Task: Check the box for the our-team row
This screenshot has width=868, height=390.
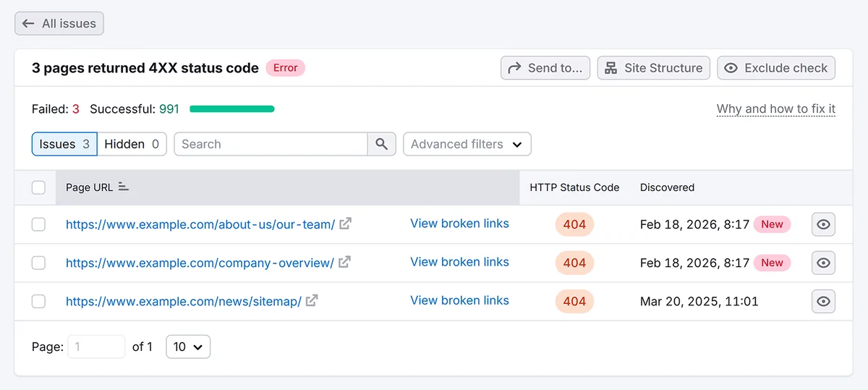Action: click(x=38, y=224)
